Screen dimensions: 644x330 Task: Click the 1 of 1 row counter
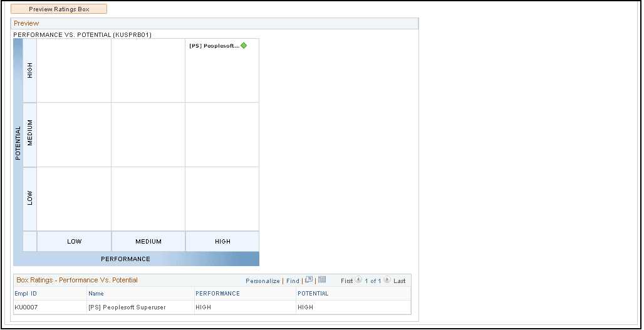tap(373, 281)
